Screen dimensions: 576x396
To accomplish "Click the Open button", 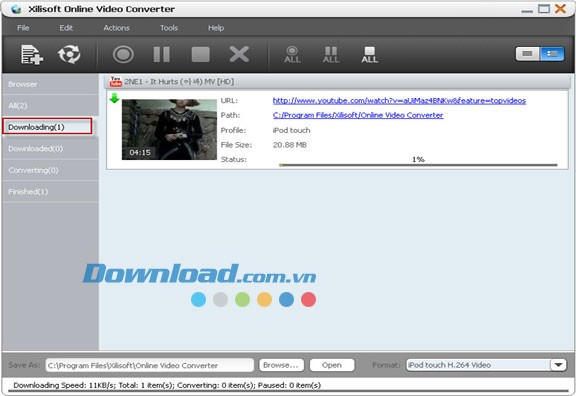I will (x=332, y=365).
